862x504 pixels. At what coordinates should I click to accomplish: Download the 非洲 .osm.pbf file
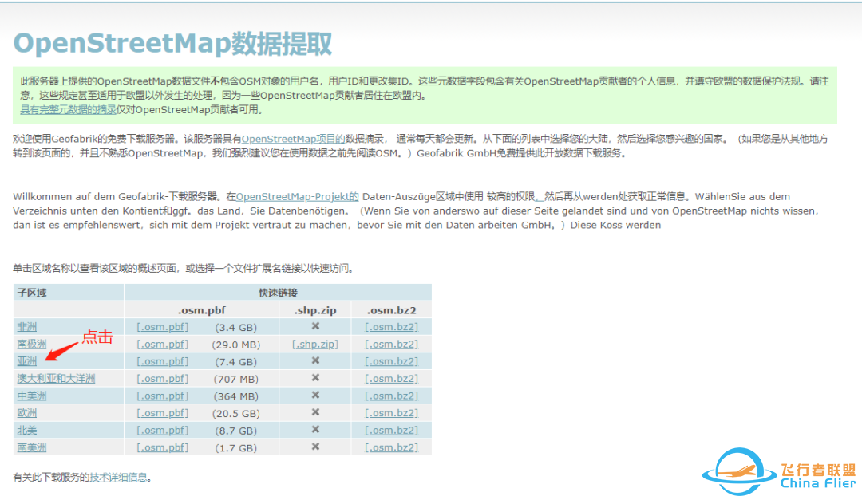163,327
